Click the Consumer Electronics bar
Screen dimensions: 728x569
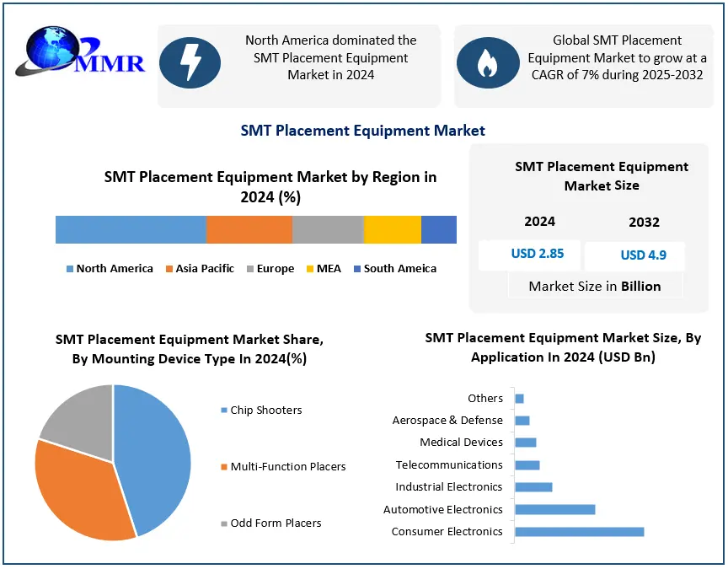[x=579, y=532]
